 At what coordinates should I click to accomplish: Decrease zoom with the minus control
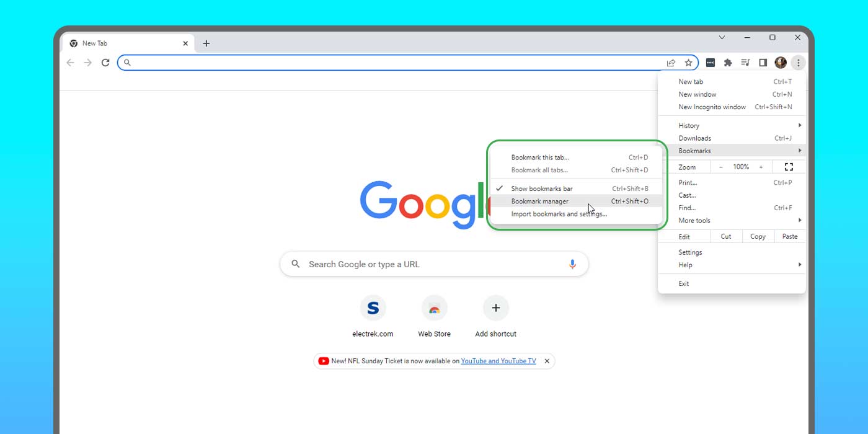click(721, 166)
